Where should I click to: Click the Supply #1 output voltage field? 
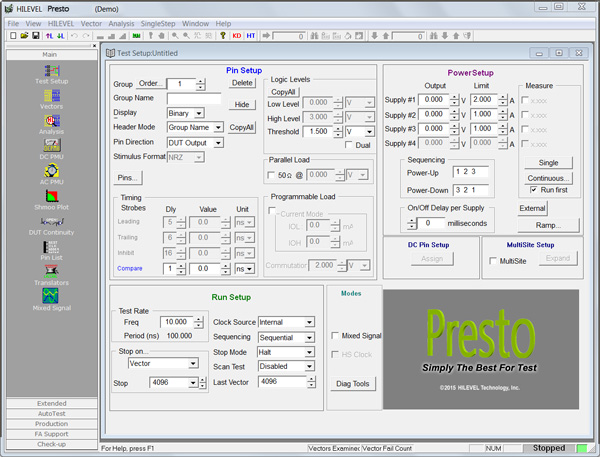coord(434,100)
